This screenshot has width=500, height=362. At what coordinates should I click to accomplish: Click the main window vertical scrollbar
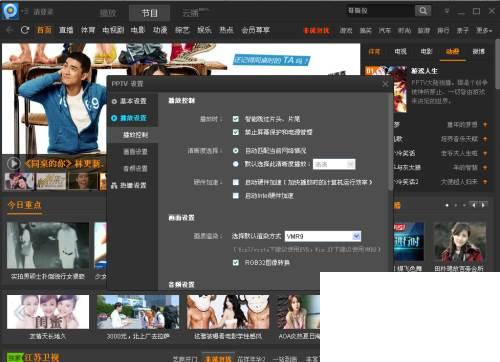(497, 63)
